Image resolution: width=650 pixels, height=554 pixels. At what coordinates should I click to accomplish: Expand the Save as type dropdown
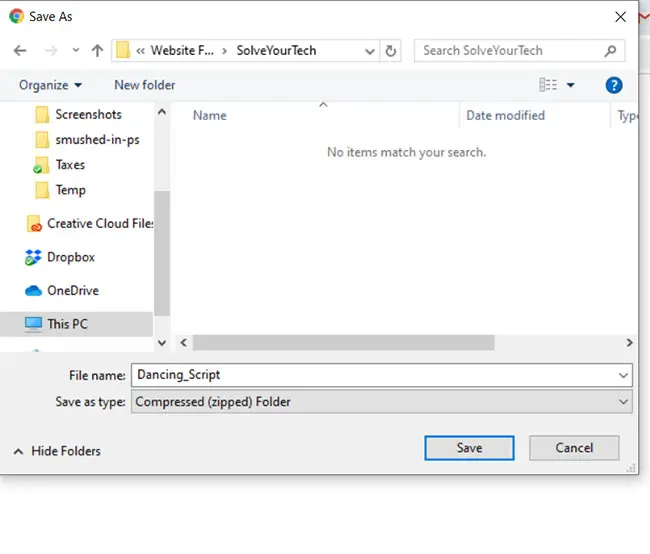[624, 402]
